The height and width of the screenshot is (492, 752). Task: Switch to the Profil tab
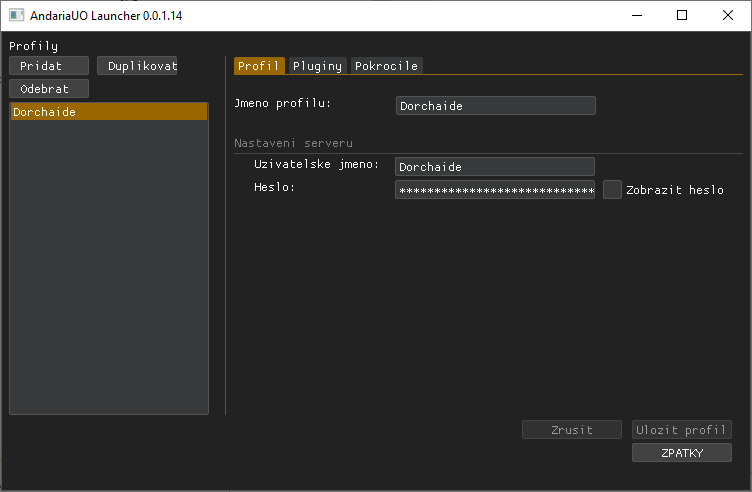[x=259, y=66]
